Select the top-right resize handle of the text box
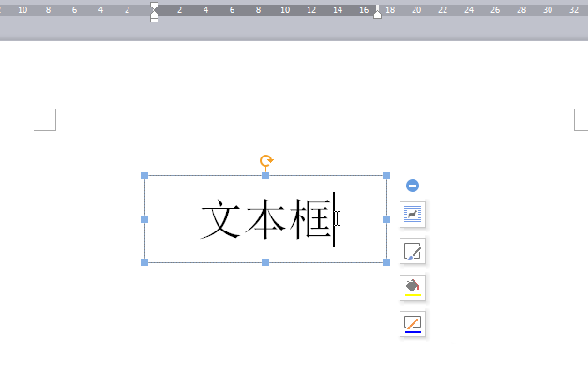588x373 pixels. (386, 175)
